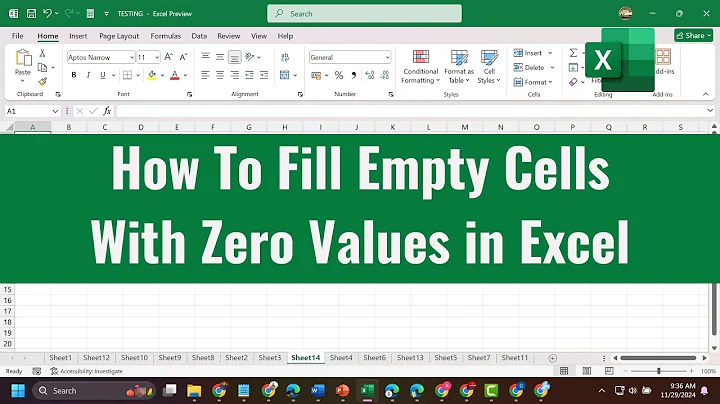Click the Wrap Text icon
Screen dimensions: 720x404
(285, 57)
